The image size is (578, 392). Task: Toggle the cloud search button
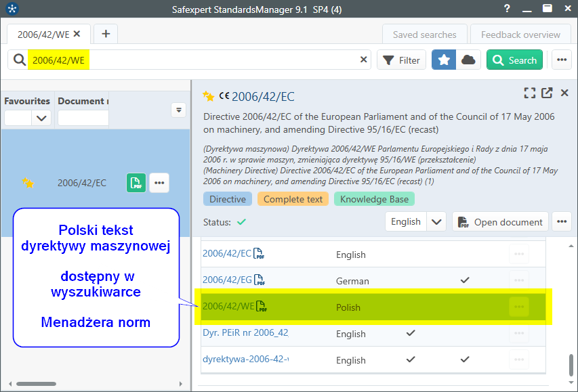click(468, 60)
